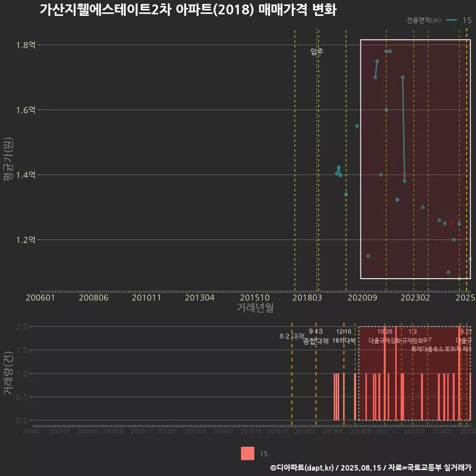Select the isolated data point near 1.55억

pos(357,126)
